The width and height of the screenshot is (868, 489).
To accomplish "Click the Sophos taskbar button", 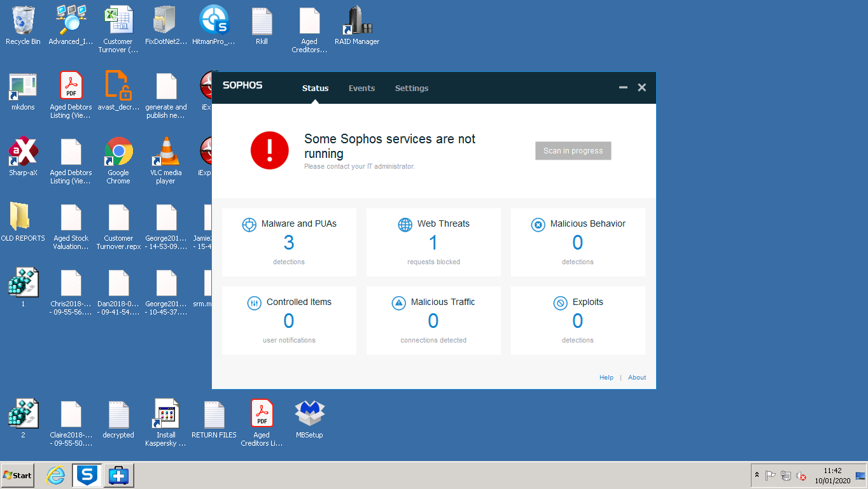I will point(87,475).
